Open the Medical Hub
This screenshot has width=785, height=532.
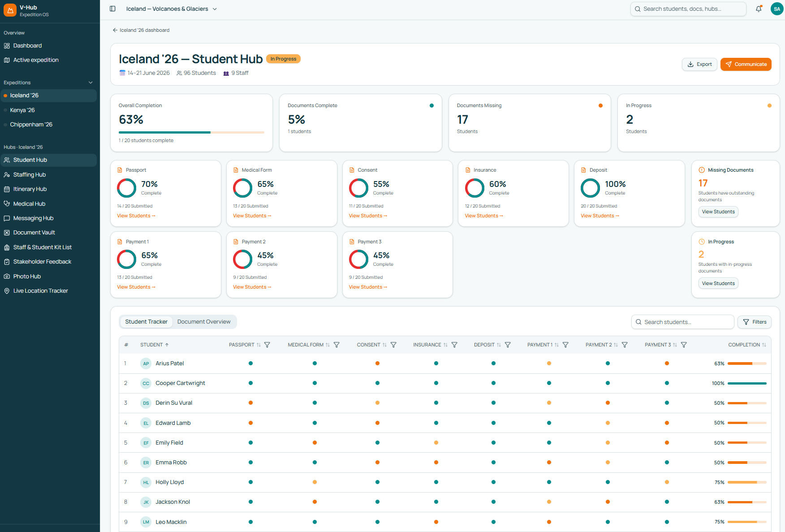coord(48,204)
